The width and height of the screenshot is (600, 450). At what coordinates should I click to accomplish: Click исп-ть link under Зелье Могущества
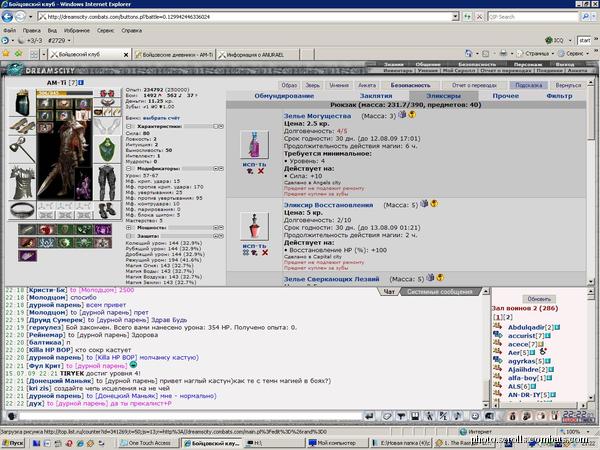coord(254,165)
